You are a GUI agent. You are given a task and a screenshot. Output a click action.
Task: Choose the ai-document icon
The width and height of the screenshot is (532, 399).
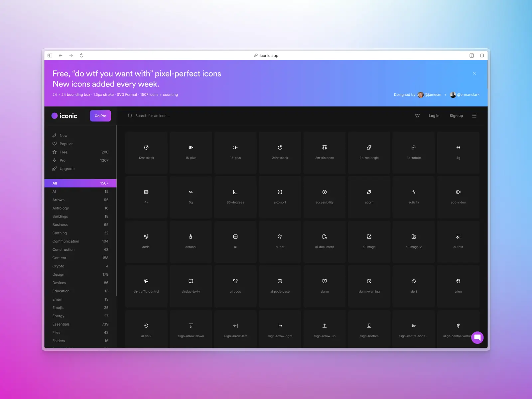point(325,242)
